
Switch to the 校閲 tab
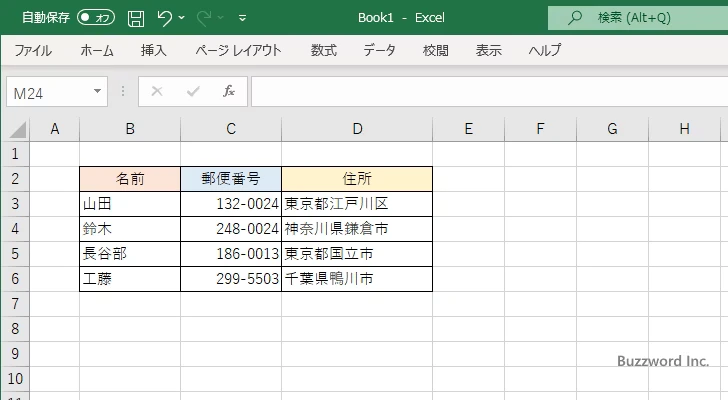click(x=436, y=50)
